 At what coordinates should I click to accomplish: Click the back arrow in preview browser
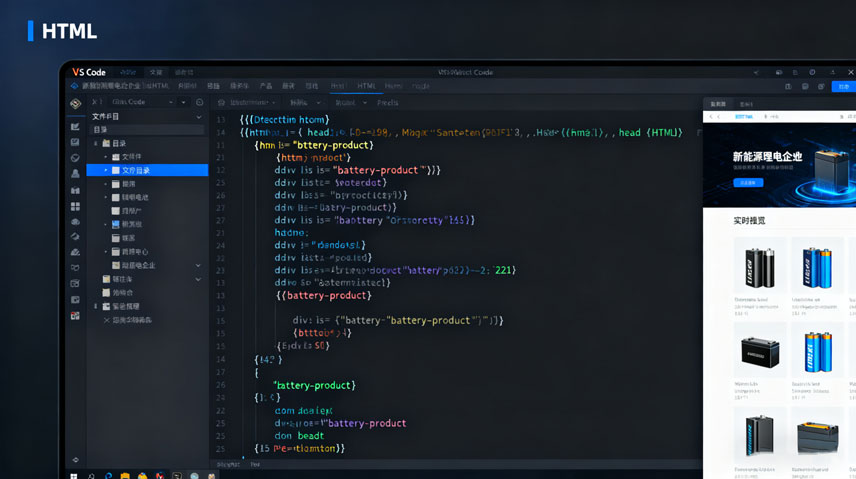pyautogui.click(x=711, y=117)
